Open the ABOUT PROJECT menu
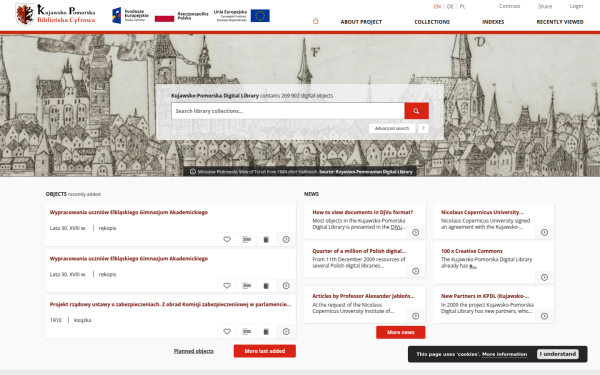The width and height of the screenshot is (600, 375). pyautogui.click(x=361, y=22)
